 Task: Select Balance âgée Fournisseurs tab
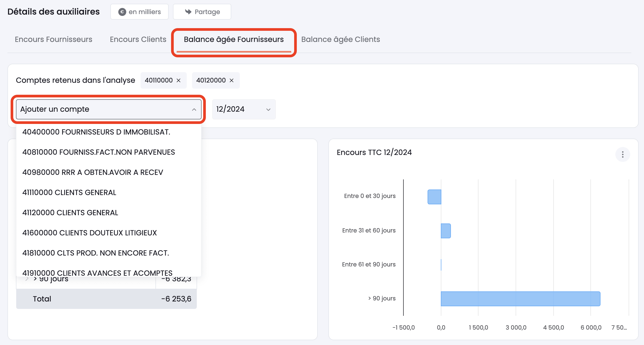[234, 39]
